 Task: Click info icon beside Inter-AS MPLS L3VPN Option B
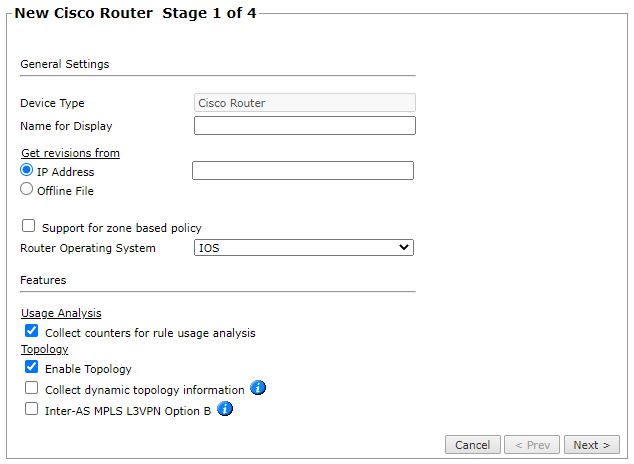225,408
